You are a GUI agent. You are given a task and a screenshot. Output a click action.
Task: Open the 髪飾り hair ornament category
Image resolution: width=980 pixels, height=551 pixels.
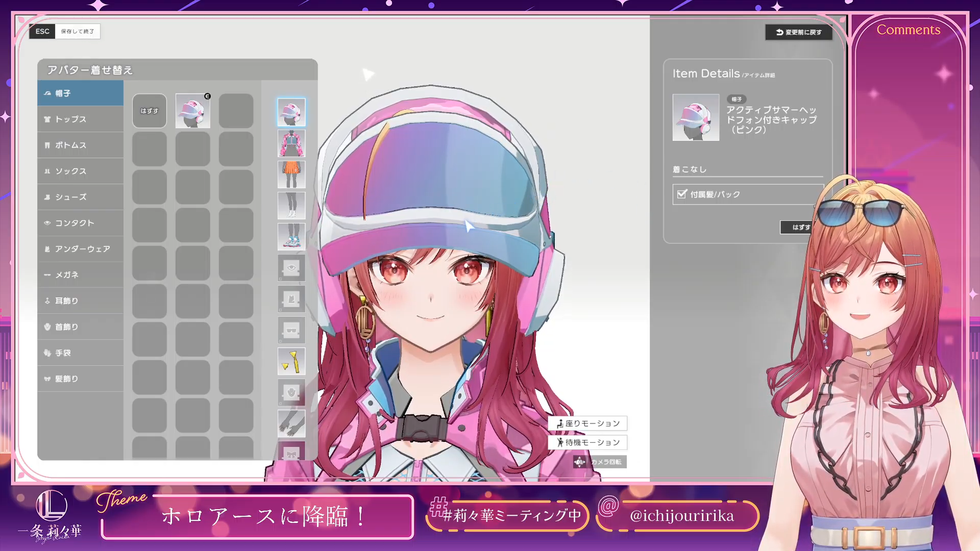[80, 379]
